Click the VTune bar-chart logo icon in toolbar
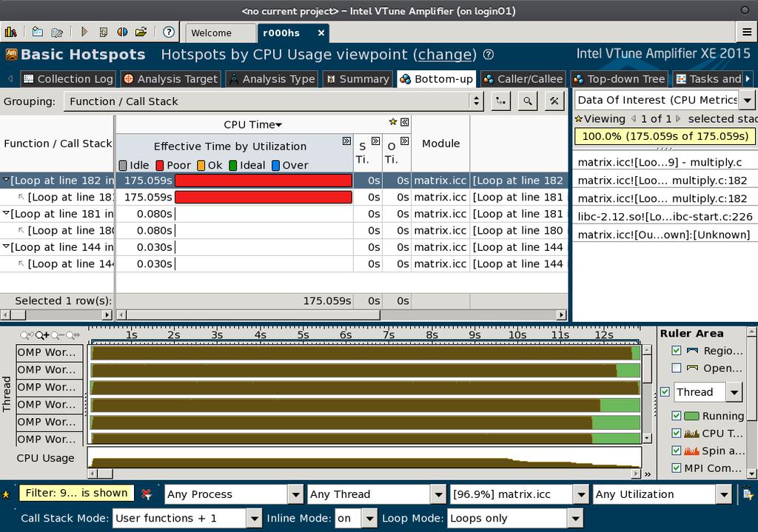Viewport: 758px width, 532px height. click(10, 33)
